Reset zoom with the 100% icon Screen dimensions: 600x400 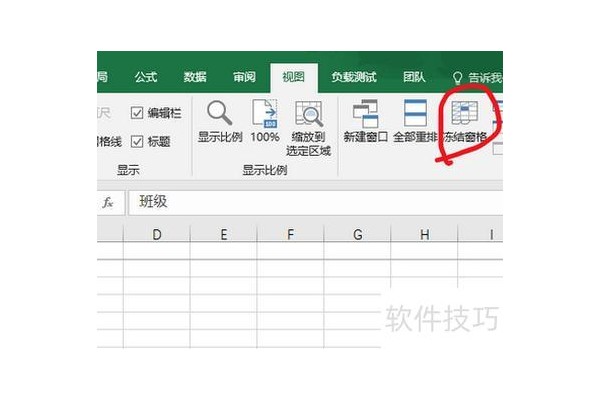(264, 113)
